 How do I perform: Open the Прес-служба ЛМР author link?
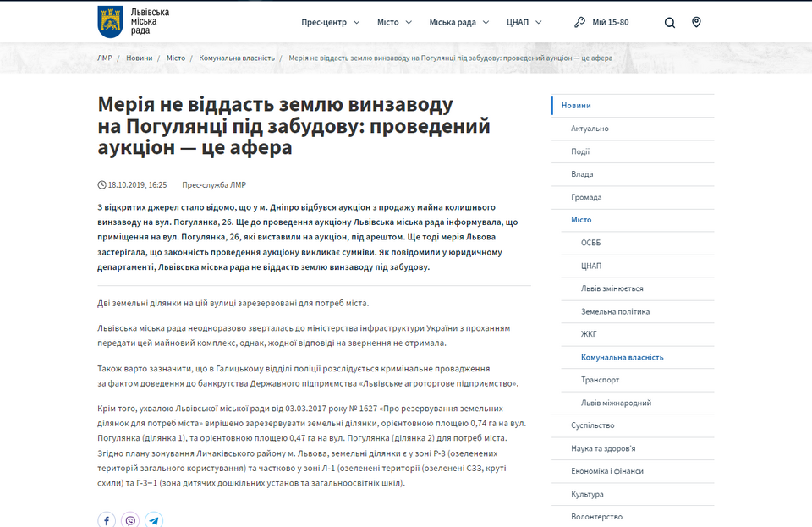[214, 184]
